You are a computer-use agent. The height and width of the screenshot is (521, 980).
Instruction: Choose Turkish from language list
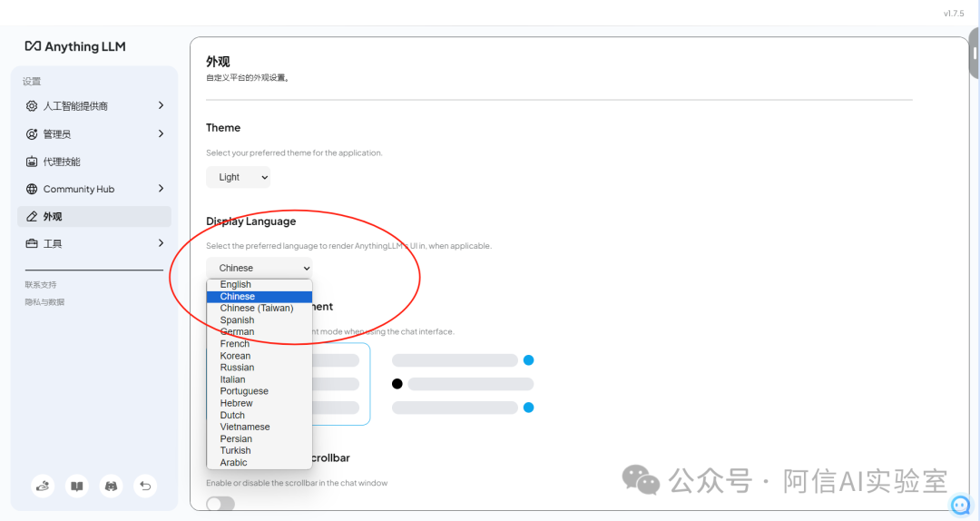260,451
